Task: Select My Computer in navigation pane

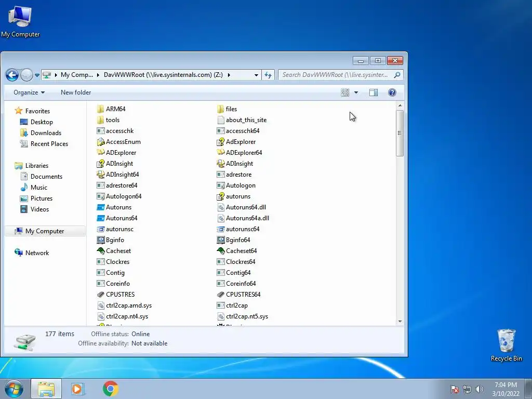Action: [45, 231]
